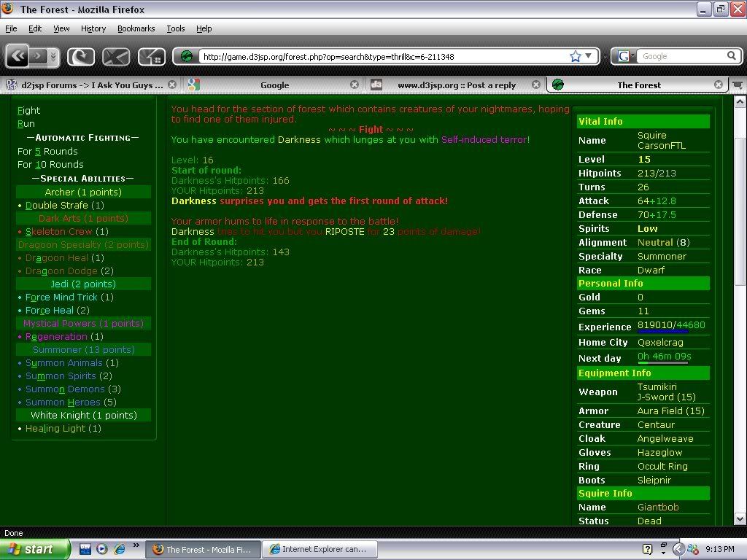
Task: Click the Stop loading icon
Action: tap(115, 56)
